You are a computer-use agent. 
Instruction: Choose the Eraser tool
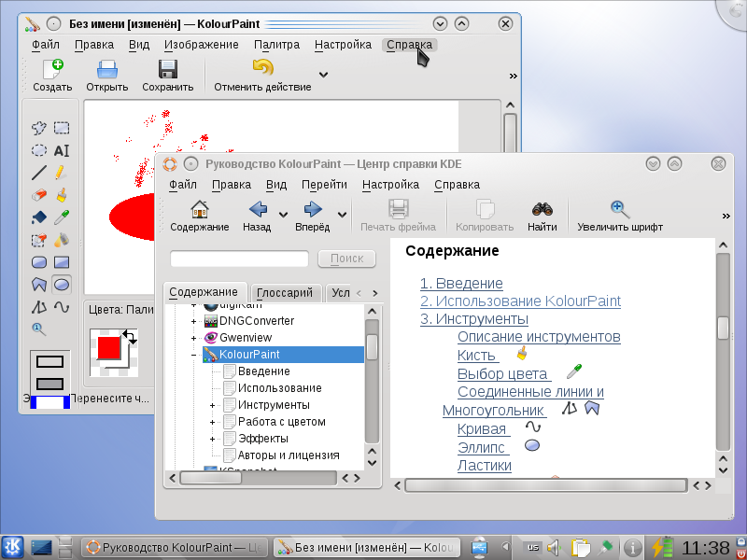tap(39, 195)
